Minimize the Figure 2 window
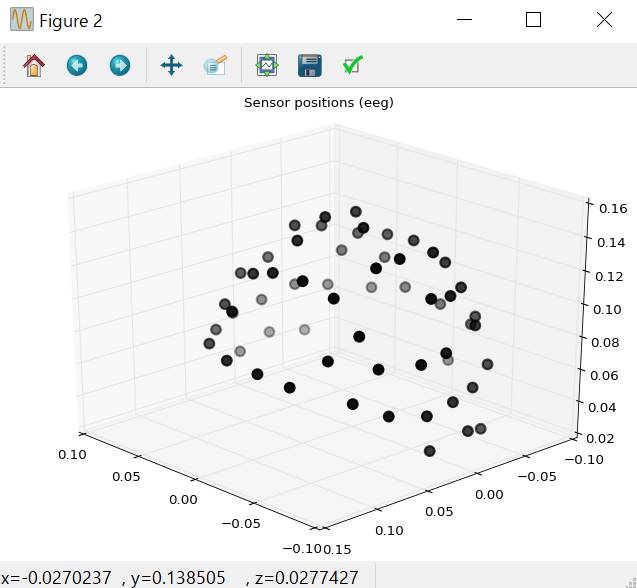This screenshot has width=637, height=588. coord(464,20)
